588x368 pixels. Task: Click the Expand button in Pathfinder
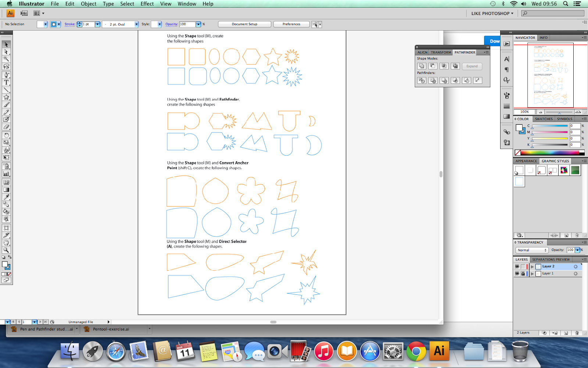point(472,66)
